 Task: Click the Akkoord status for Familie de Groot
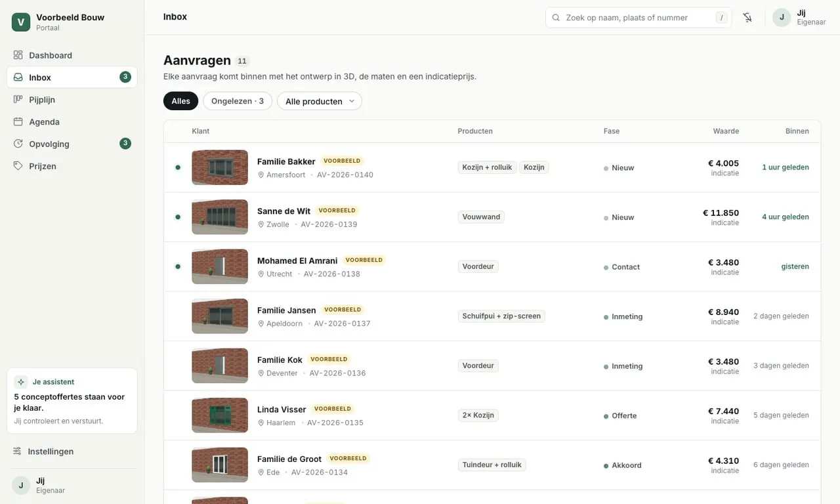pos(623,465)
